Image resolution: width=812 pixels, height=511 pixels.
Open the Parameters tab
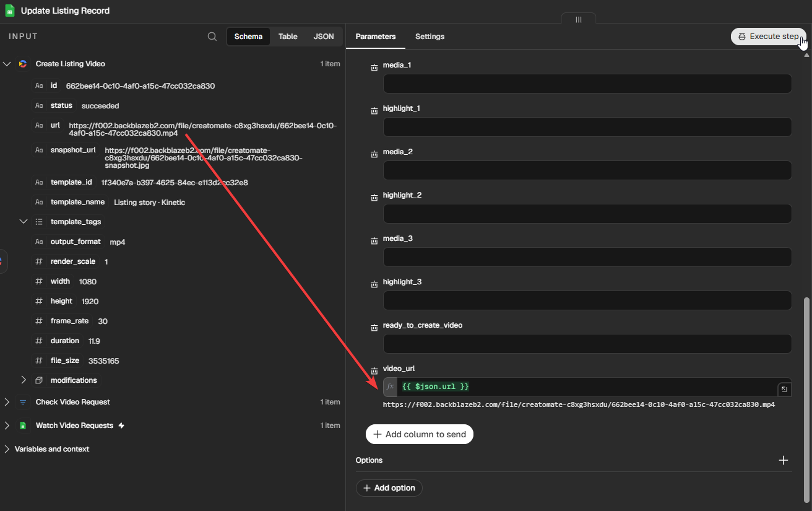click(376, 37)
